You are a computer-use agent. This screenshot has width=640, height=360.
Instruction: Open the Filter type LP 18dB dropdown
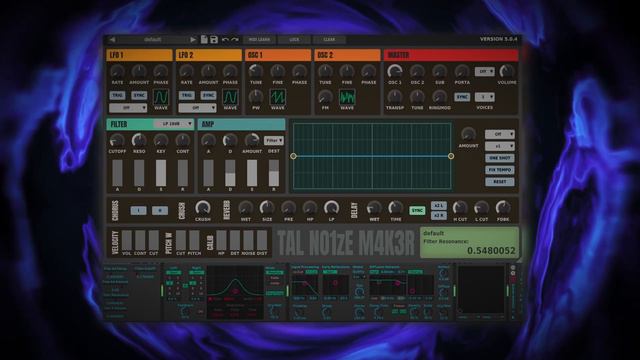173,124
